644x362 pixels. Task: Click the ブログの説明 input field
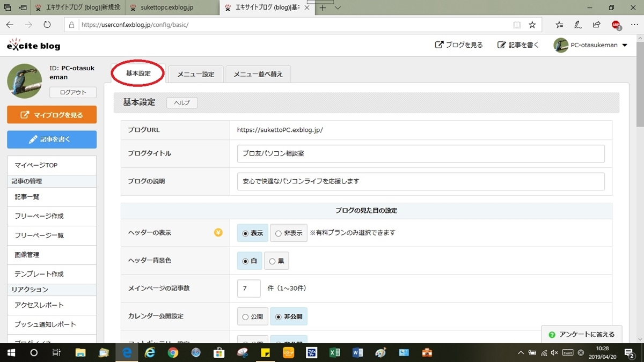tap(421, 181)
